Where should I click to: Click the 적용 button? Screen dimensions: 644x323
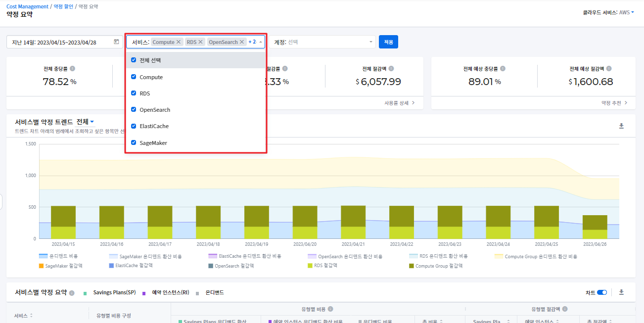coord(388,42)
